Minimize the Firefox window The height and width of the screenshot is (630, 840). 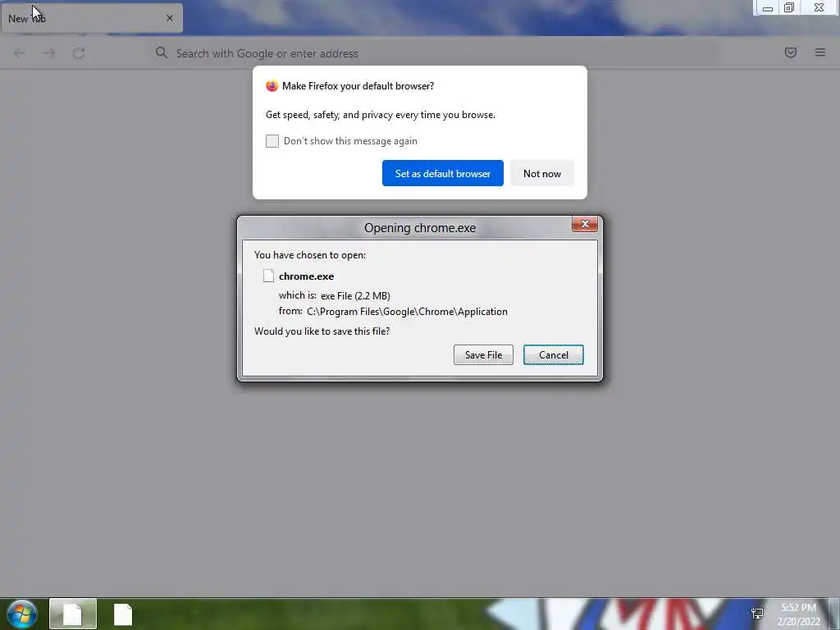click(767, 8)
